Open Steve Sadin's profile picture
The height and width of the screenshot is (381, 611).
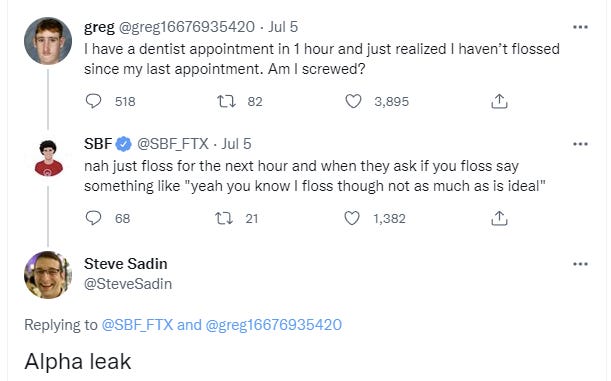48,275
